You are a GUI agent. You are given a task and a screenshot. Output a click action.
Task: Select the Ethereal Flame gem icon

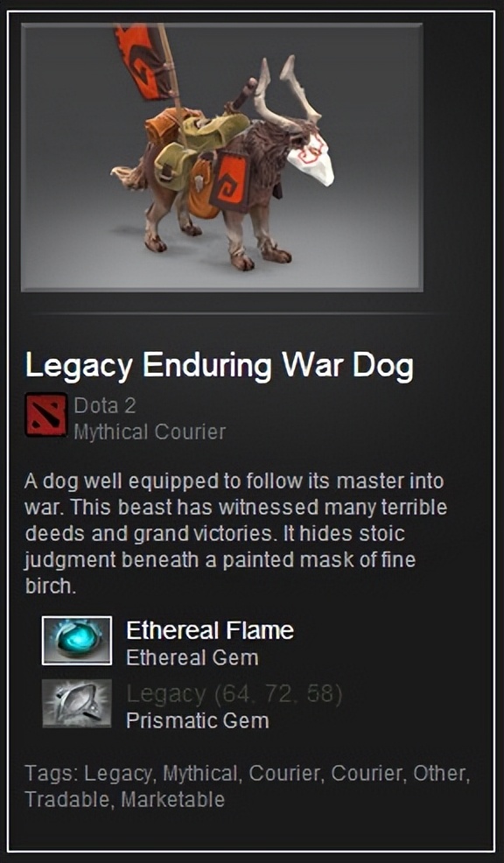(x=77, y=641)
